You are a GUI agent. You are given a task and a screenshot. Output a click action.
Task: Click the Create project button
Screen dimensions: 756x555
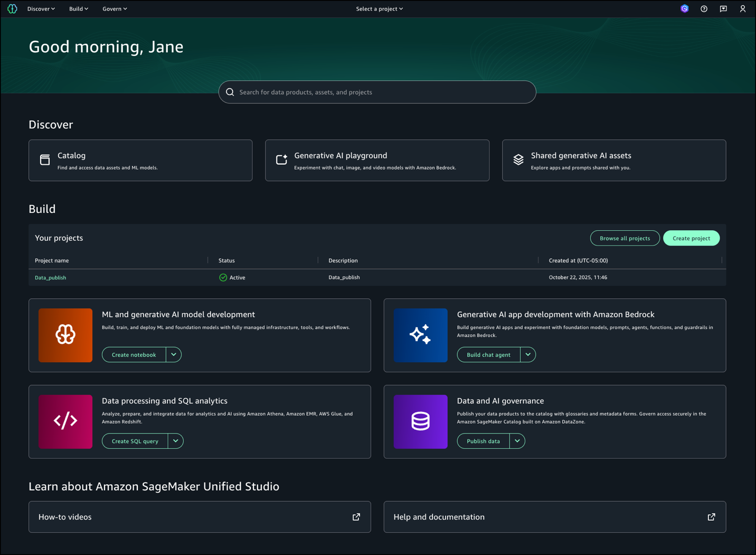tap(691, 238)
